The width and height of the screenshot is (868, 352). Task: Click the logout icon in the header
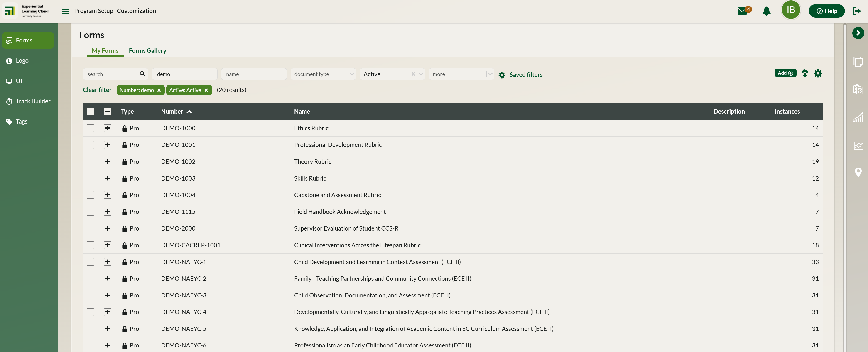[x=857, y=11]
